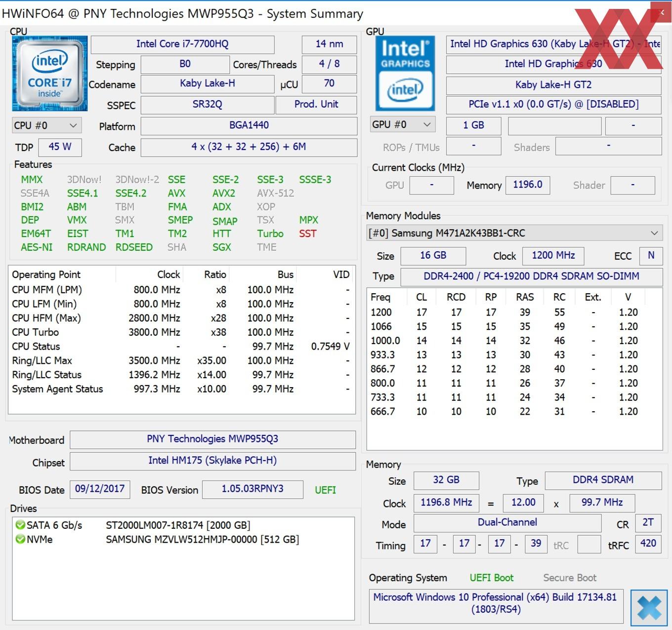Click the 45 W TDP value
The image size is (672, 630).
[60, 147]
